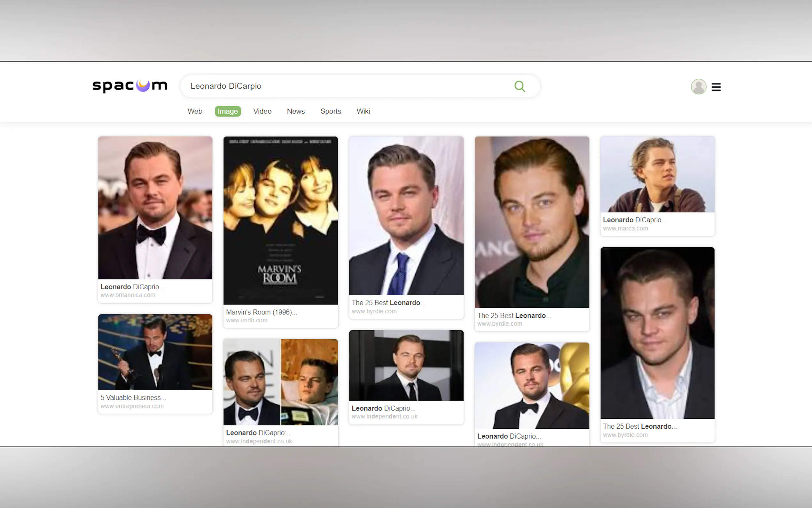This screenshot has height=508, width=812.
Task: Select the Image tab
Action: pyautogui.click(x=228, y=111)
